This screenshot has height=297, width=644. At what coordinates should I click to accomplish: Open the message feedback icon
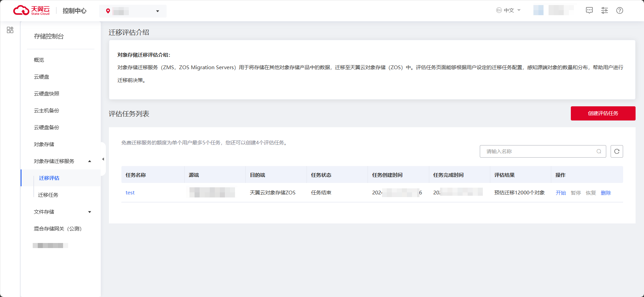[589, 10]
